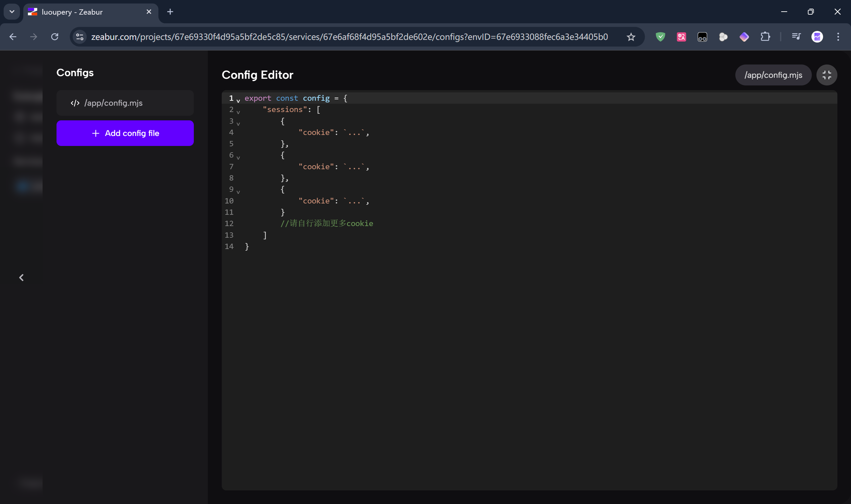Open the pink translate extension
The image size is (851, 504).
(681, 37)
